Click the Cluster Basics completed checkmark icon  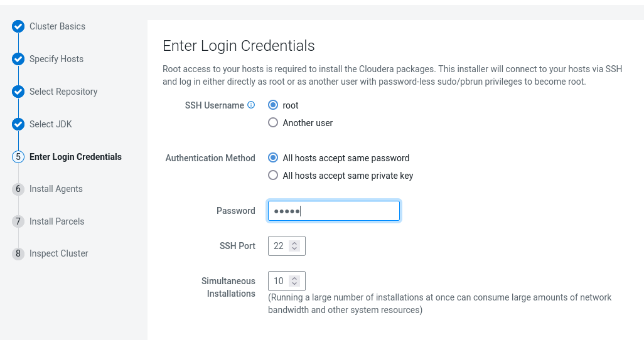[x=18, y=26]
